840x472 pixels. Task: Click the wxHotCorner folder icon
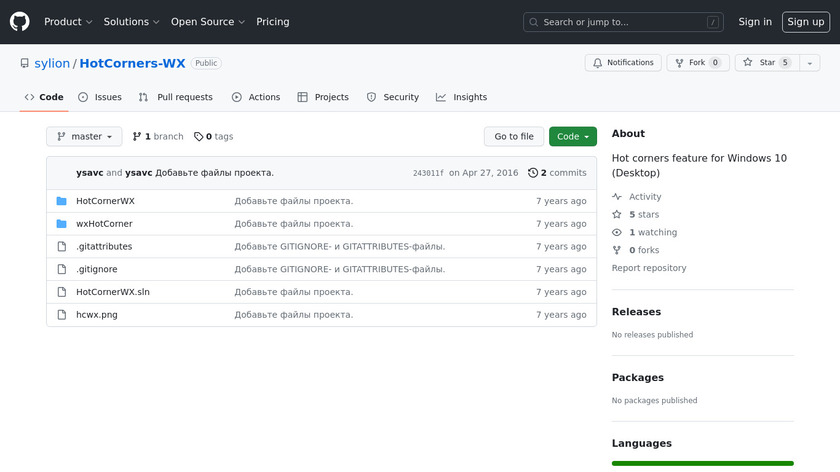[61, 224]
